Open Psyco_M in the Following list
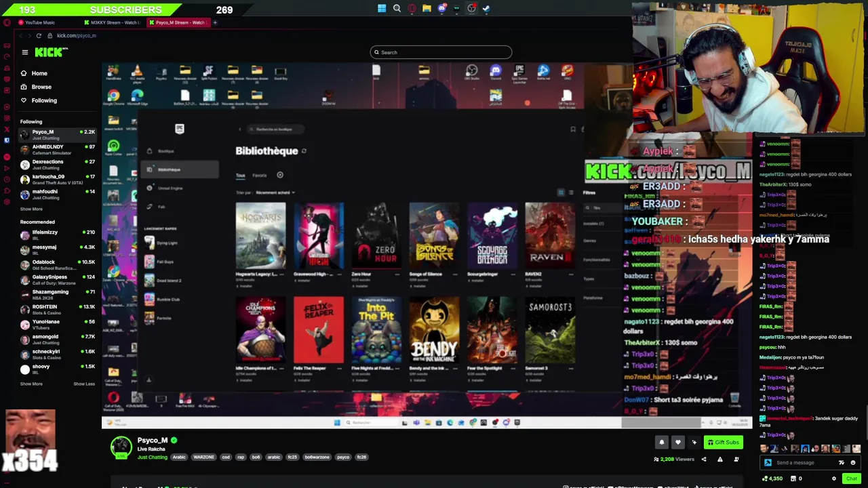Screen dimensions: 868x488 pyautogui.click(x=58, y=134)
